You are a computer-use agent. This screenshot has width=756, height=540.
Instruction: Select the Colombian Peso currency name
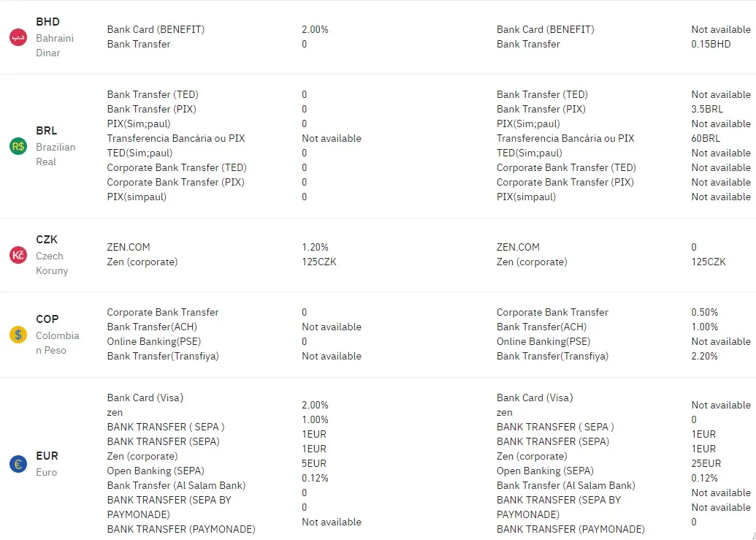[x=57, y=343]
